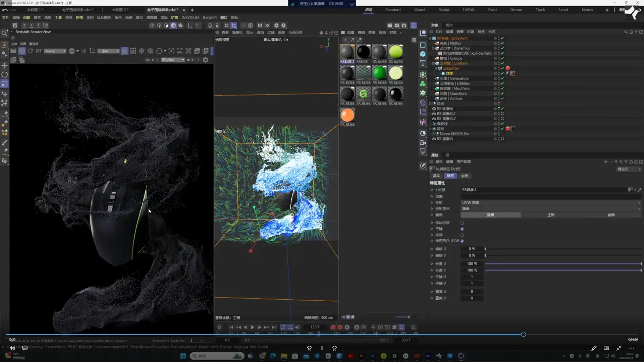The image size is (644, 362).
Task: Enable the 添加材质 checkbox
Action: pos(462,223)
